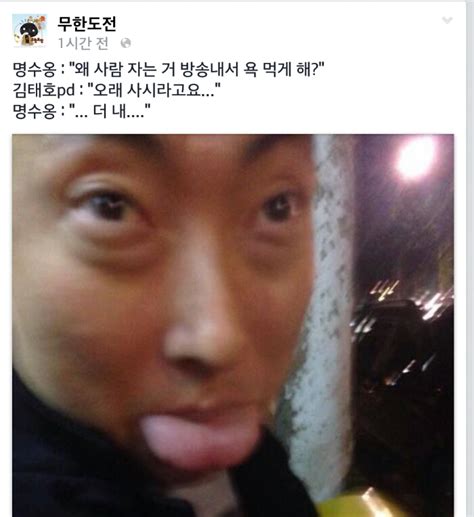Open the 무한도전 page name link
This screenshot has width=474, height=517.
coord(87,24)
